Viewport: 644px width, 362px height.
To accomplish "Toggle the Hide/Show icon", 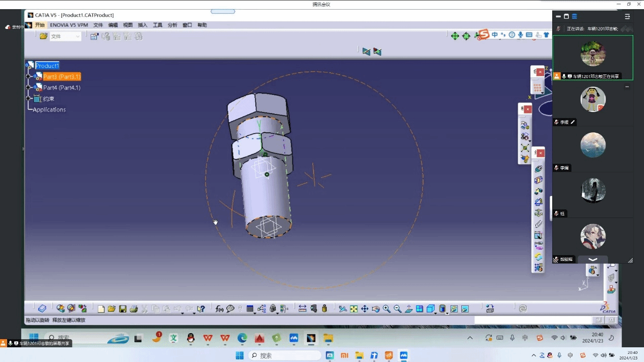I will (454, 309).
